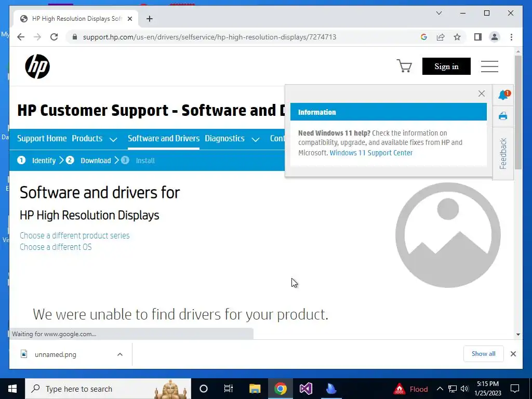
Task: Open Visual Studio from taskbar
Action: pyautogui.click(x=305, y=389)
